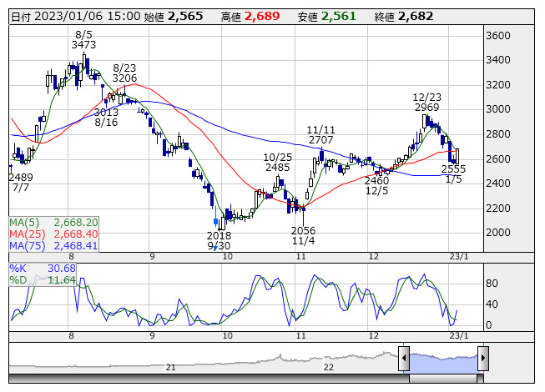Click the left range-handle arrow in navigator
The width and height of the screenshot is (545, 392).
coord(404,358)
